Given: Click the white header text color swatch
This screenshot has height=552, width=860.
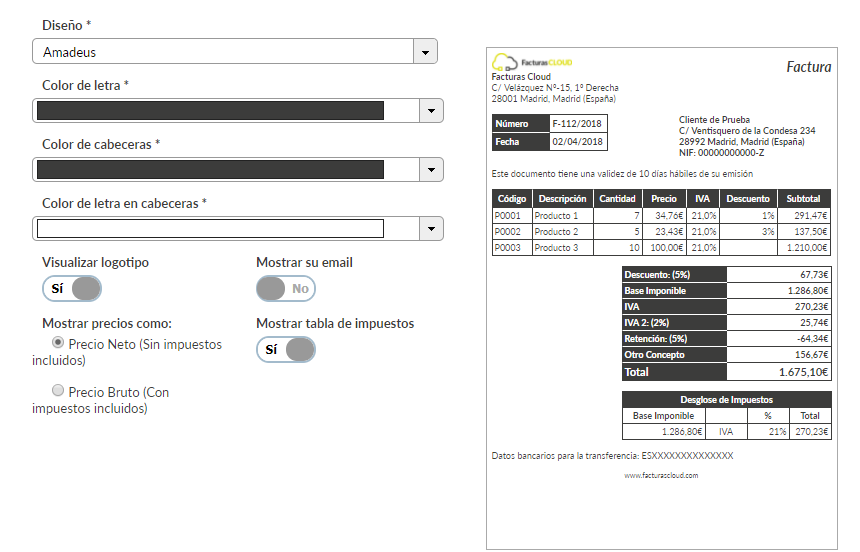Looking at the screenshot, I should [210, 228].
